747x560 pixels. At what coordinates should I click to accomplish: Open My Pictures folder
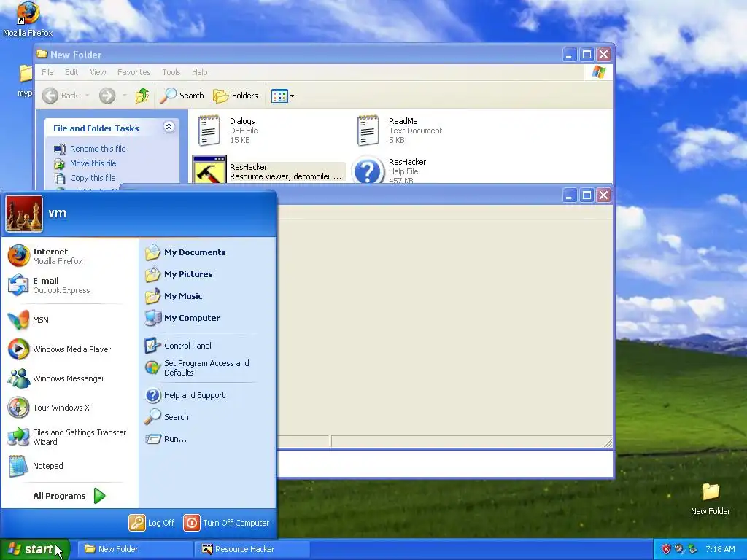pyautogui.click(x=179, y=274)
